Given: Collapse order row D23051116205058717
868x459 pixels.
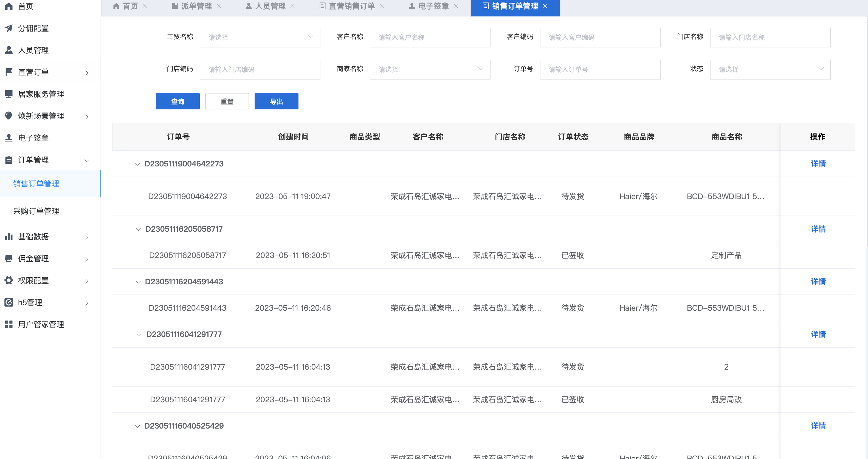Looking at the screenshot, I should click(138, 229).
